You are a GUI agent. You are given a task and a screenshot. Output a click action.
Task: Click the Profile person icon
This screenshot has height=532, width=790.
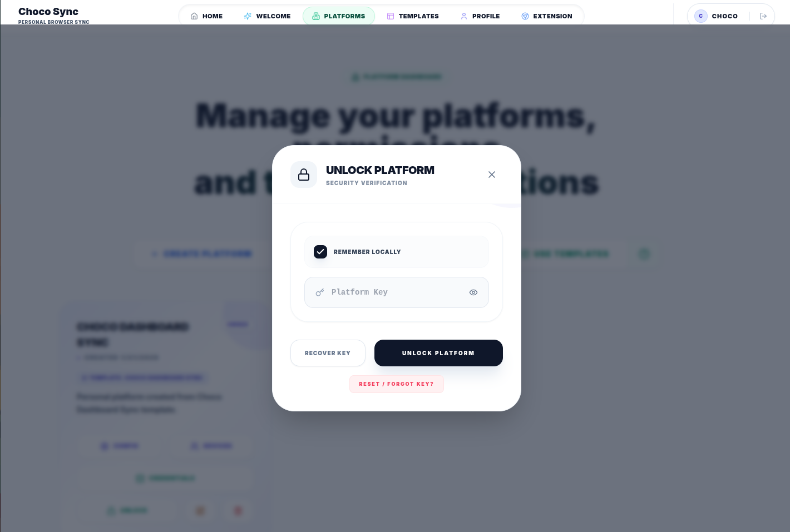(x=464, y=16)
